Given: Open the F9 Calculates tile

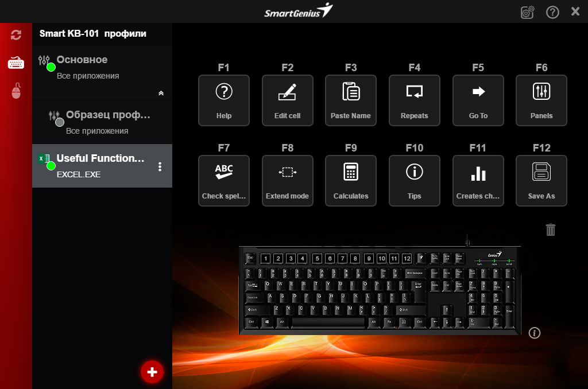Looking at the screenshot, I should point(351,181).
